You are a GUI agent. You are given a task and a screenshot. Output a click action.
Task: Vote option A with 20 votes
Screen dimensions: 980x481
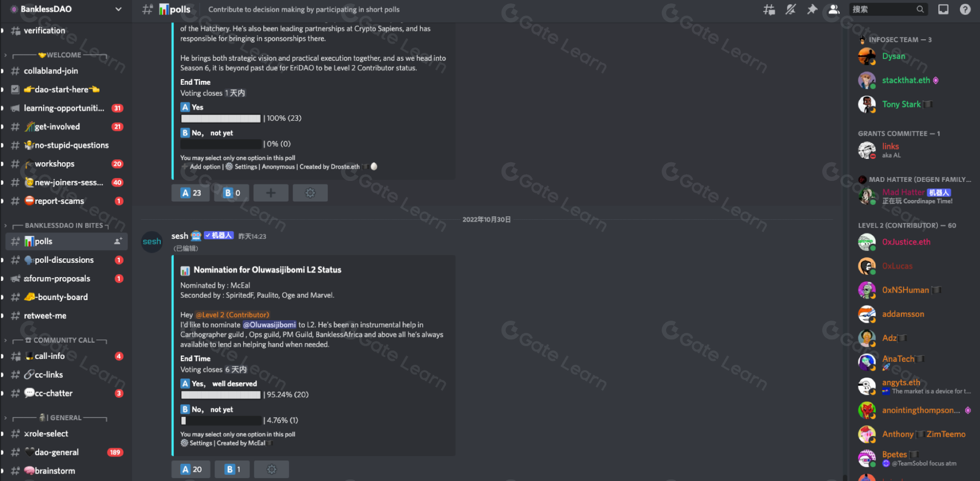191,469
